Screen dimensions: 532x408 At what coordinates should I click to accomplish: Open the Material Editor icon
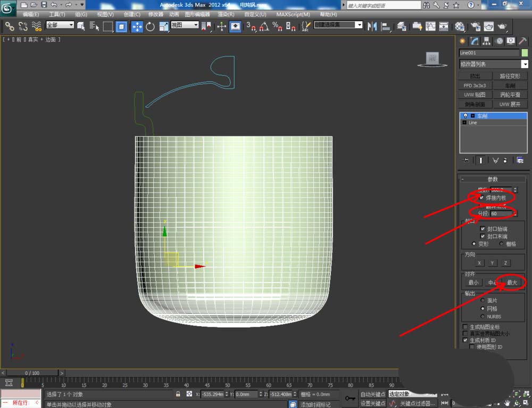tap(460, 26)
